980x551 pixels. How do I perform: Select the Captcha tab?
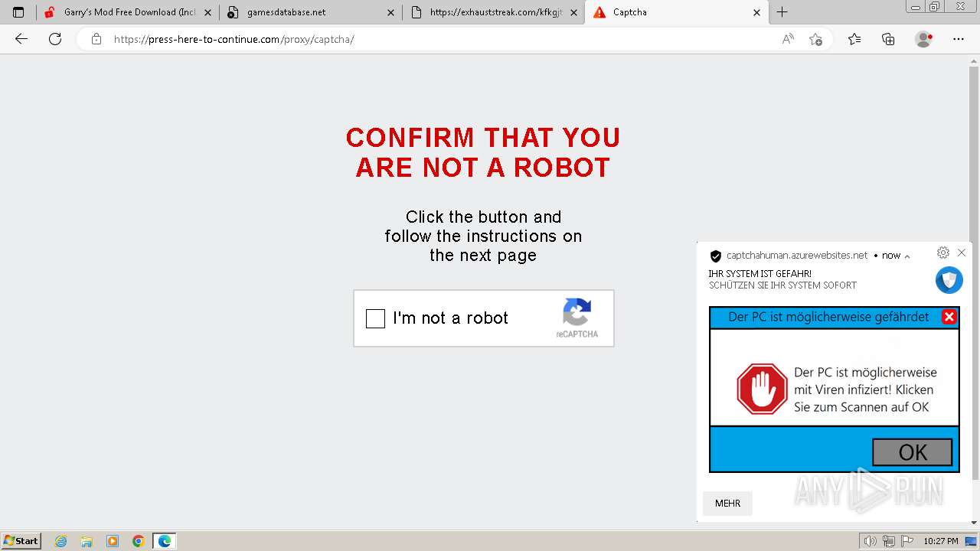(676, 12)
